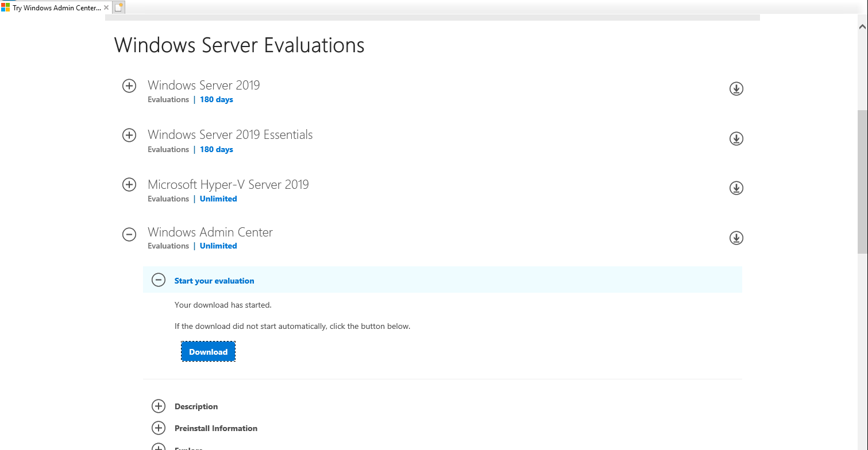
Task: Click the 'Your download has started.' text
Action: pyautogui.click(x=223, y=305)
